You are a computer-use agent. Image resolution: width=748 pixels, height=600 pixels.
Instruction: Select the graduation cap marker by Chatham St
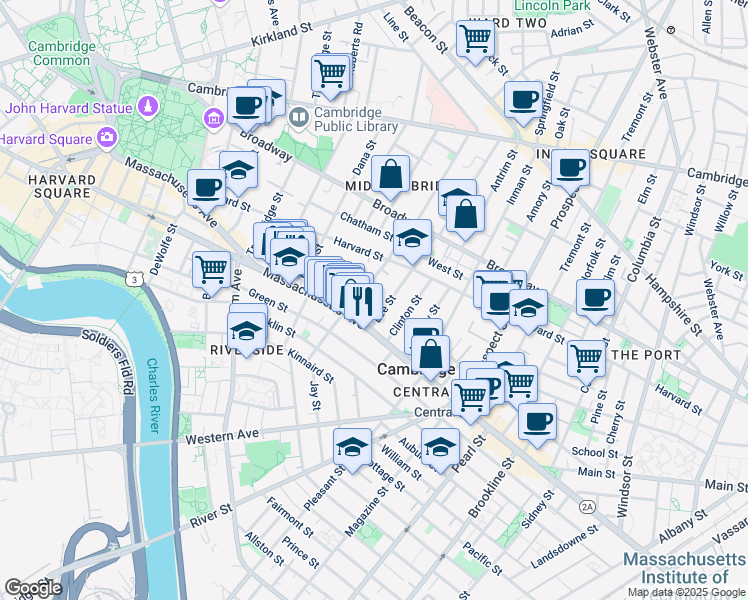(412, 241)
